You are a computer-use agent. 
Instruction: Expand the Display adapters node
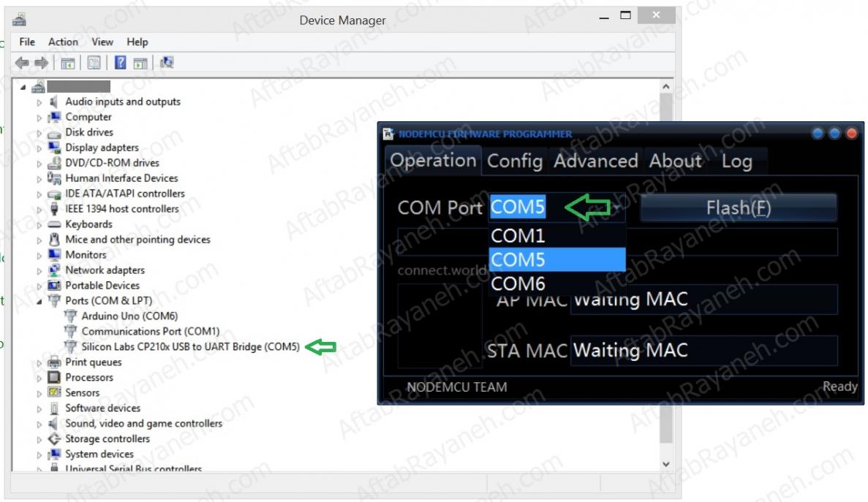point(39,148)
